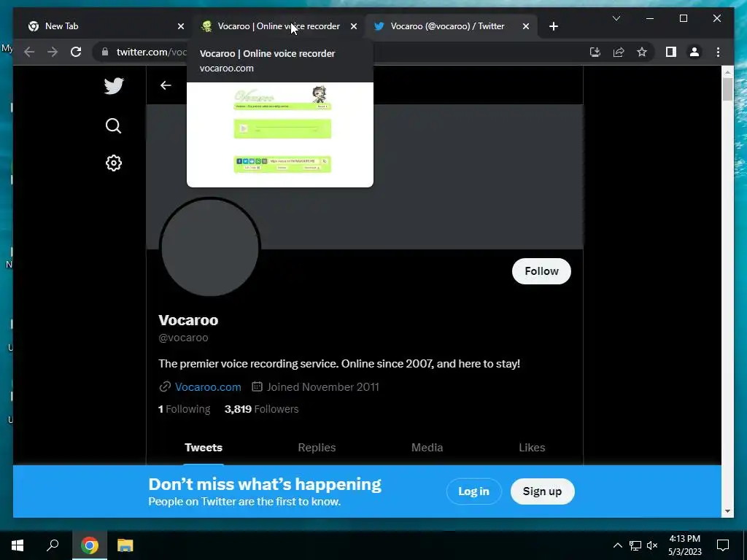Viewport: 747px width, 560px height.
Task: Open Windows notification center
Action: point(723,545)
